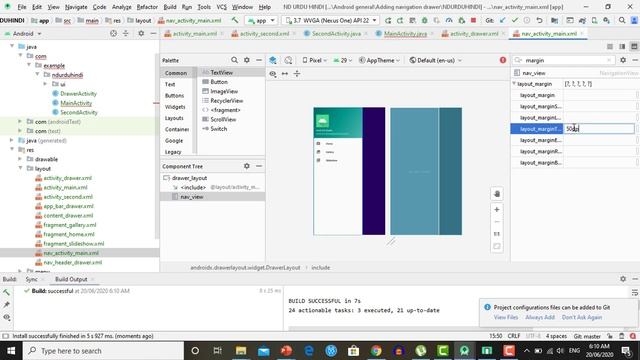Image resolution: width=640 pixels, height=360 pixels.
Task: Open the Sync tab in Build panel
Action: point(31,279)
